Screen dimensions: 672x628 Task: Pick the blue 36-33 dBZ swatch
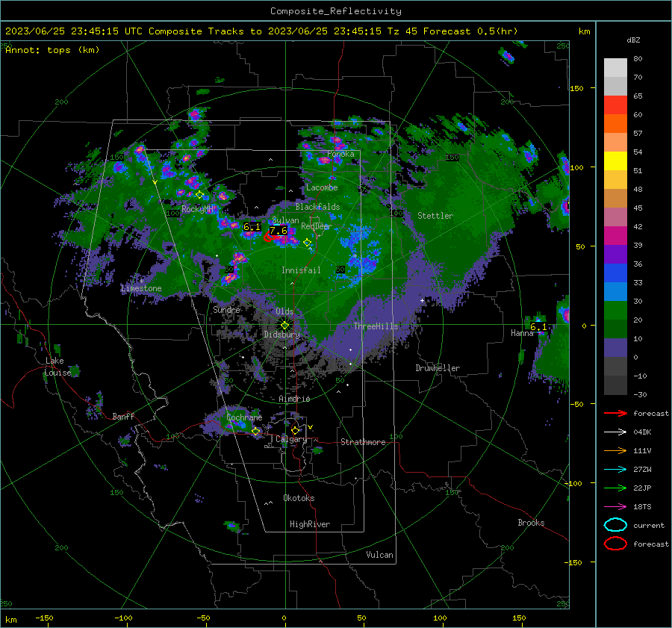point(615,273)
